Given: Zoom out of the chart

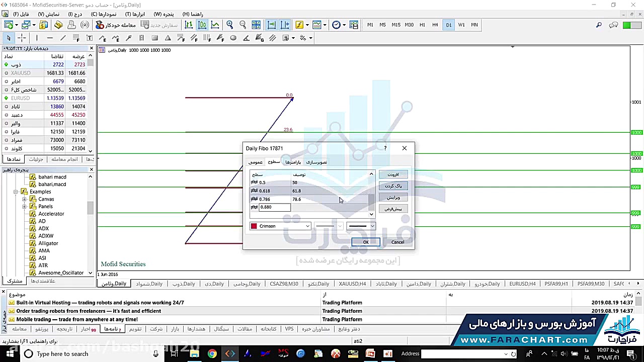Looking at the screenshot, I should pyautogui.click(x=243, y=25).
